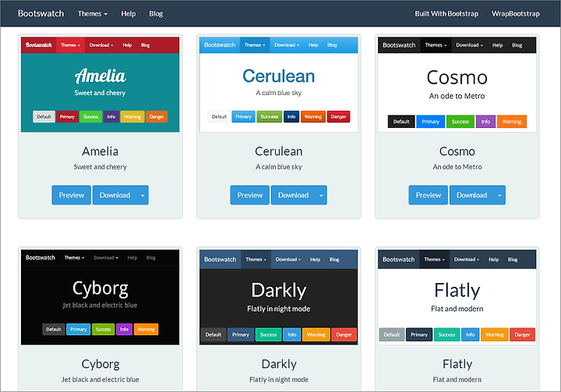Click 'Flat and modern' card caption
The image size is (561, 392).
pos(457,380)
